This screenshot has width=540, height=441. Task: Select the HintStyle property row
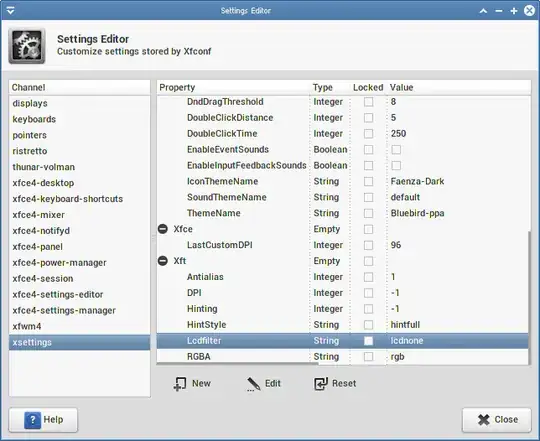pos(343,325)
